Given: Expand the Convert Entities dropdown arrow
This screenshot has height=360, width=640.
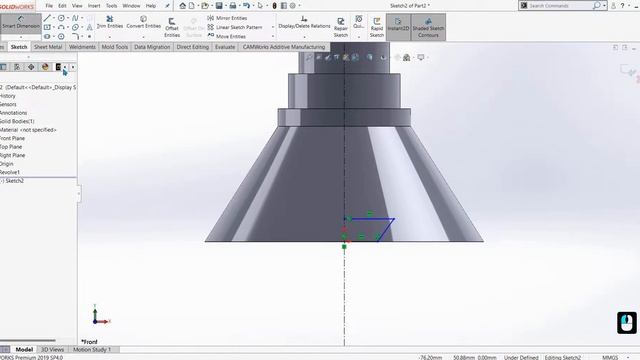Looking at the screenshot, I should (x=143, y=37).
